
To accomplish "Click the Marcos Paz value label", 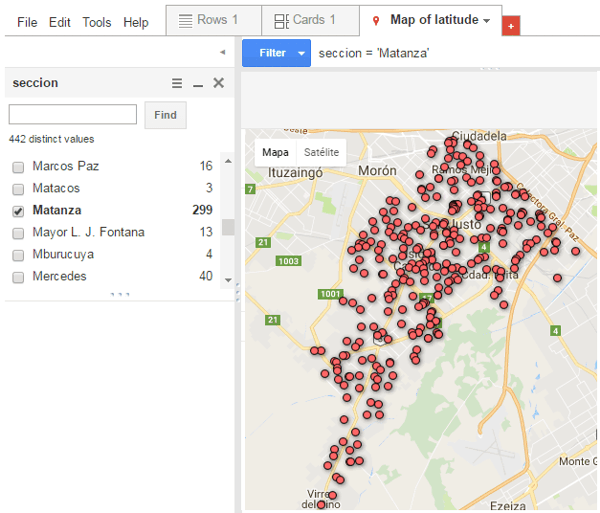I will (65, 166).
